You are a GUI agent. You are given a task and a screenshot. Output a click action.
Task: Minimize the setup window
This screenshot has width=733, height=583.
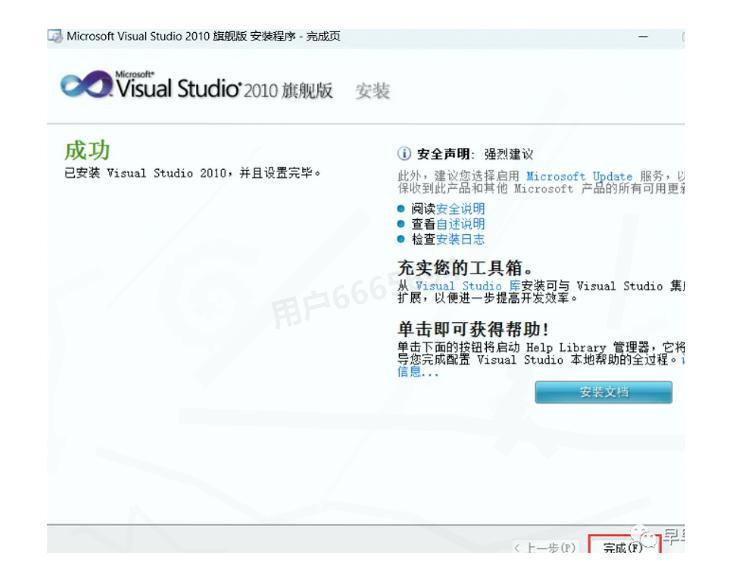coord(641,37)
